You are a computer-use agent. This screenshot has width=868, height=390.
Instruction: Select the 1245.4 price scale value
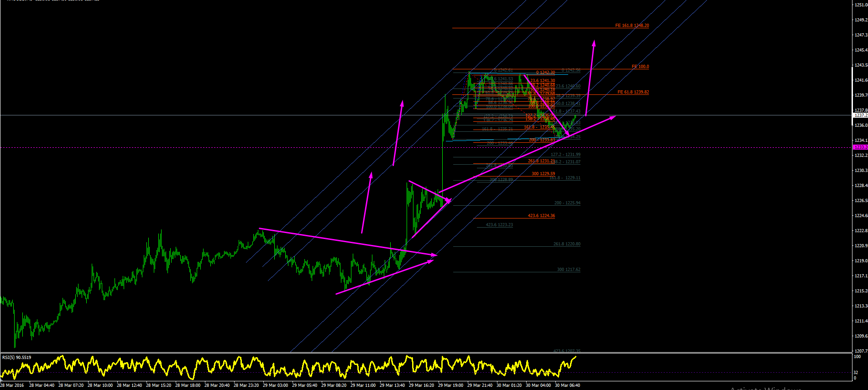861,50
